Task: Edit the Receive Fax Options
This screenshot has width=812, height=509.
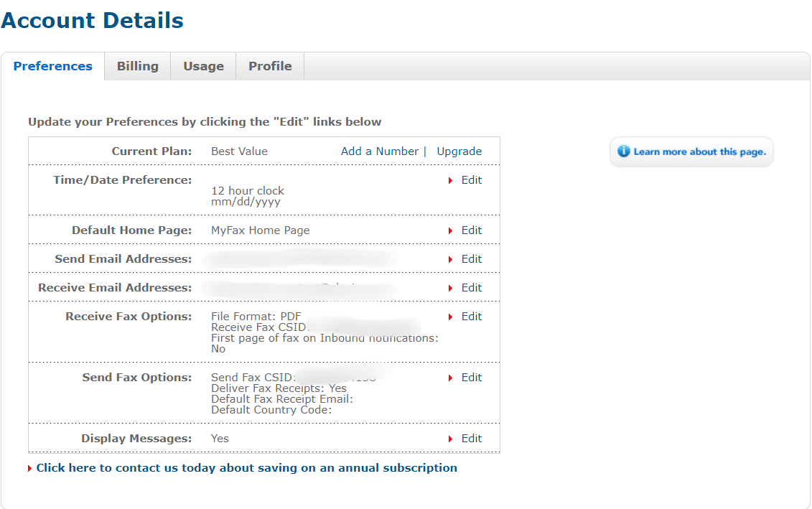Action: coord(472,316)
